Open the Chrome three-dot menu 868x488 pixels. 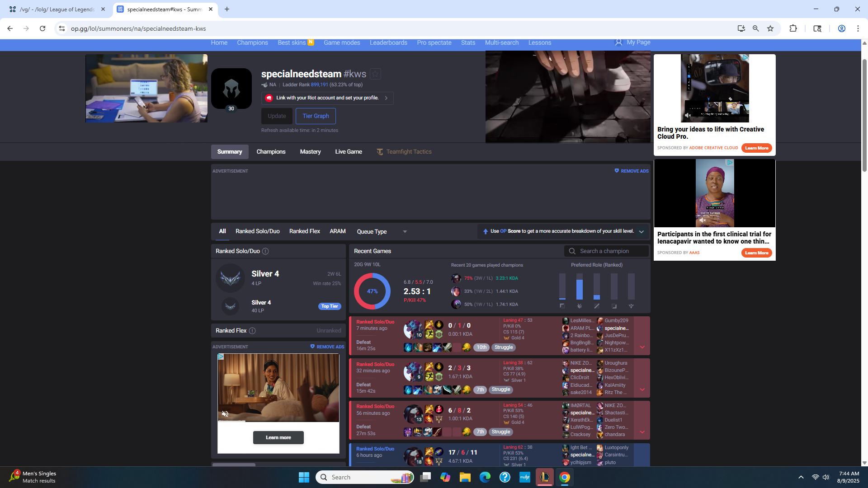coord(858,28)
